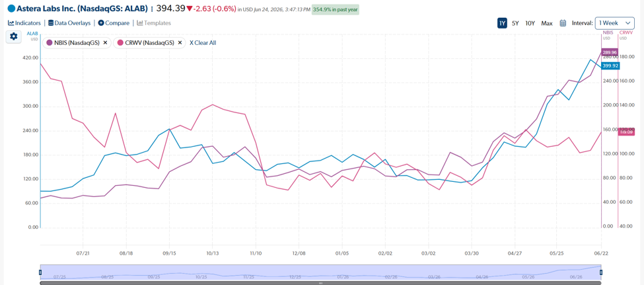Click the 07/21 date on x-axis

coord(83,253)
